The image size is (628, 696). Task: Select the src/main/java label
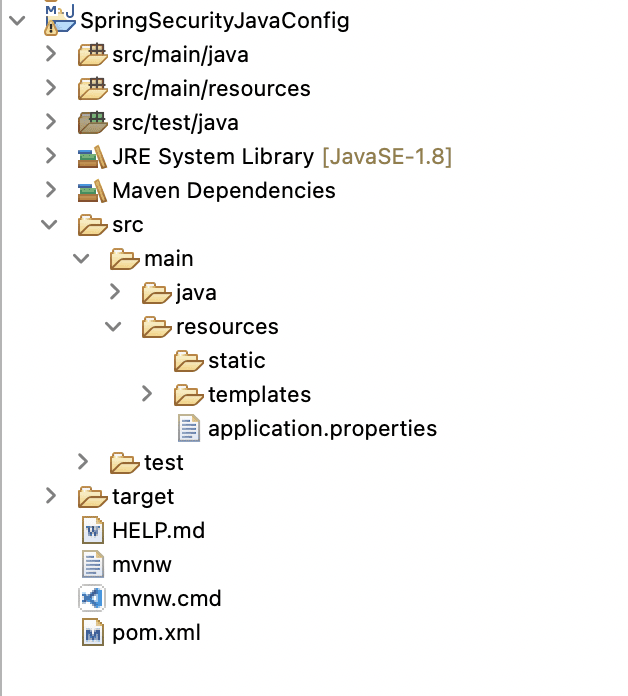click(180, 55)
